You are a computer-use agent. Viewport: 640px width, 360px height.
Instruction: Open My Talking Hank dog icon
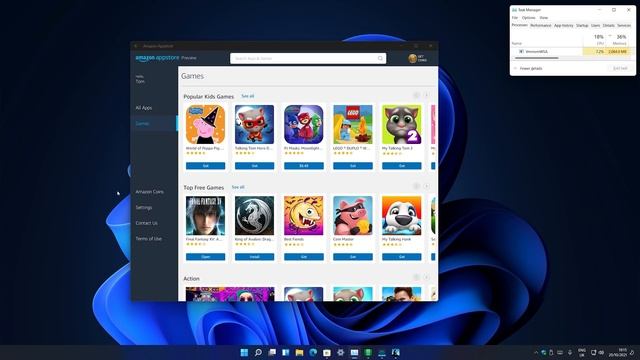coord(402,216)
